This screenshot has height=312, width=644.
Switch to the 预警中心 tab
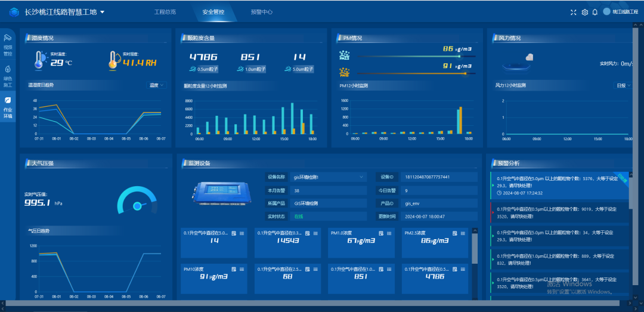coord(262,12)
